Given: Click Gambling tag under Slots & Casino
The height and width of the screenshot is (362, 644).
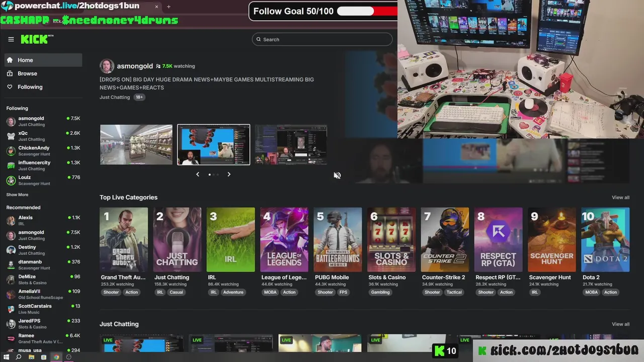Looking at the screenshot, I should point(380,292).
